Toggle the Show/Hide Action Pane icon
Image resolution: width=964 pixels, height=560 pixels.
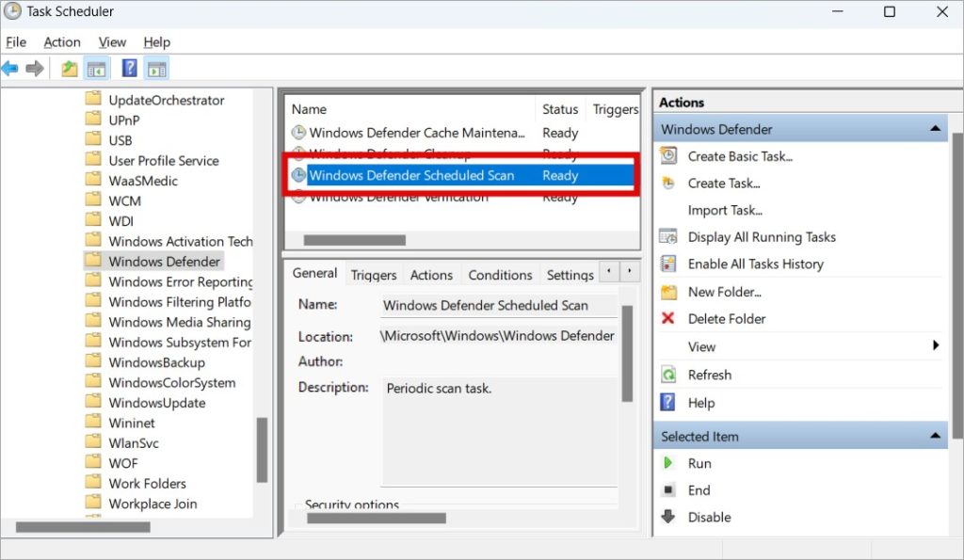[157, 68]
